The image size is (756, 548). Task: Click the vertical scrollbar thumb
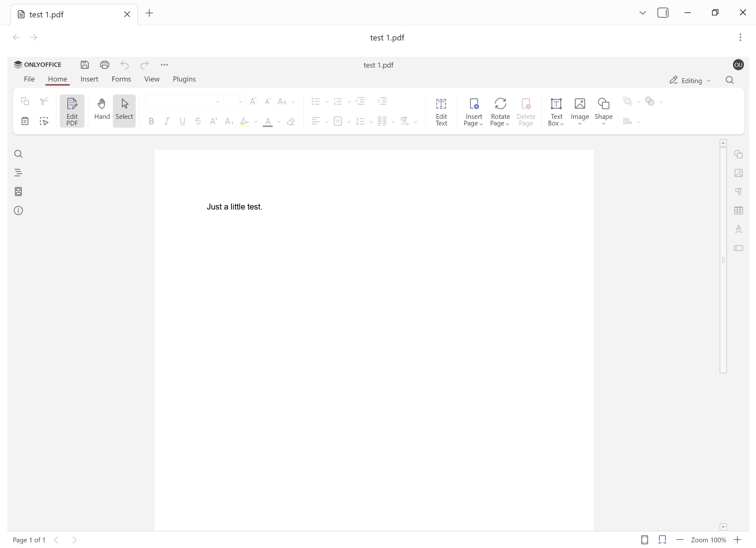(x=723, y=260)
